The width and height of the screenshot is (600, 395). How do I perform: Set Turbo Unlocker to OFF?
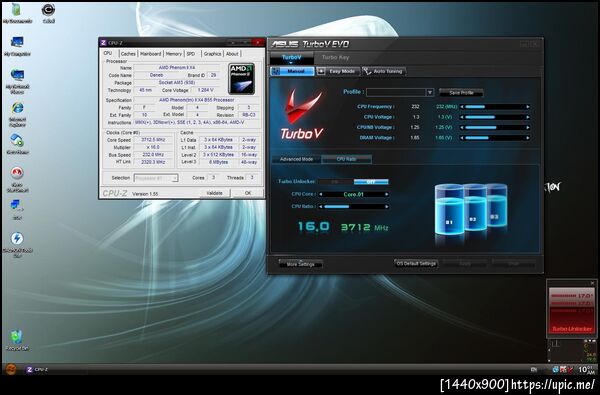pyautogui.click(x=371, y=182)
